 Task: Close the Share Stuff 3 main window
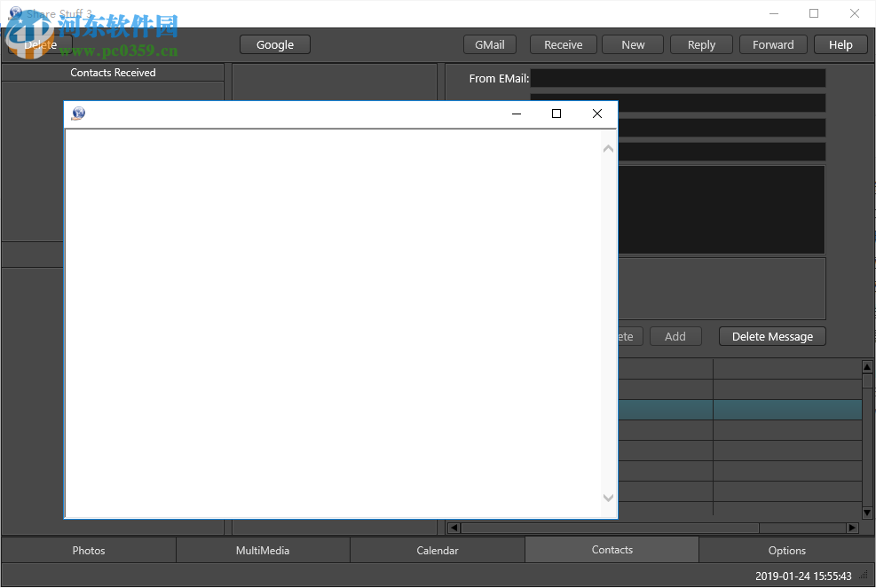pos(854,13)
